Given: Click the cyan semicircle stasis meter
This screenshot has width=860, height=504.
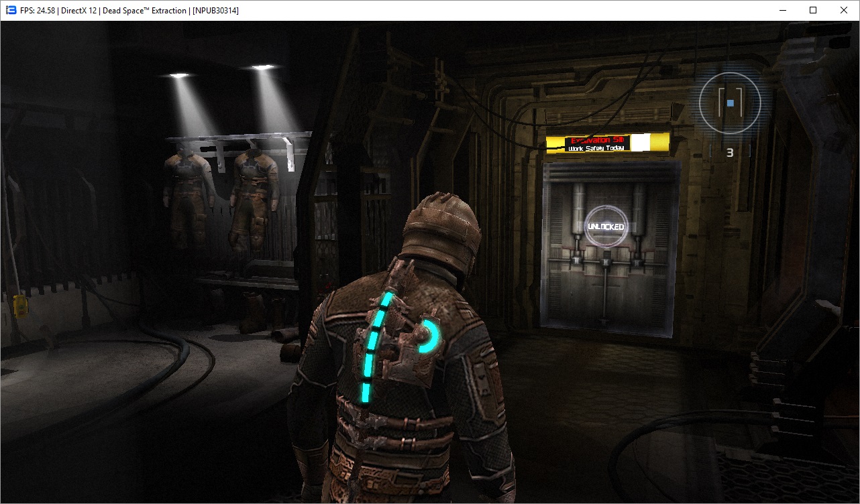Looking at the screenshot, I should pos(427,336).
